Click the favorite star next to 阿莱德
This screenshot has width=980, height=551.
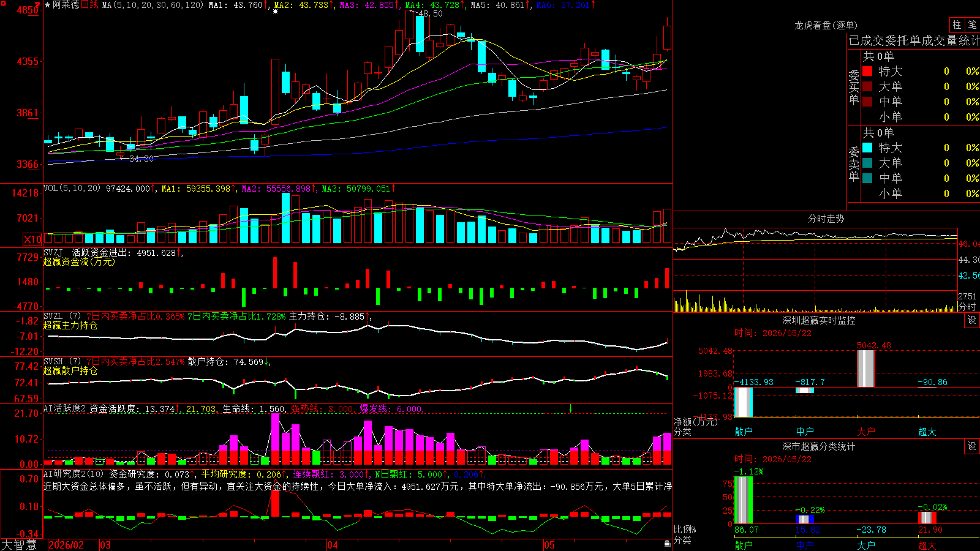click(47, 5)
